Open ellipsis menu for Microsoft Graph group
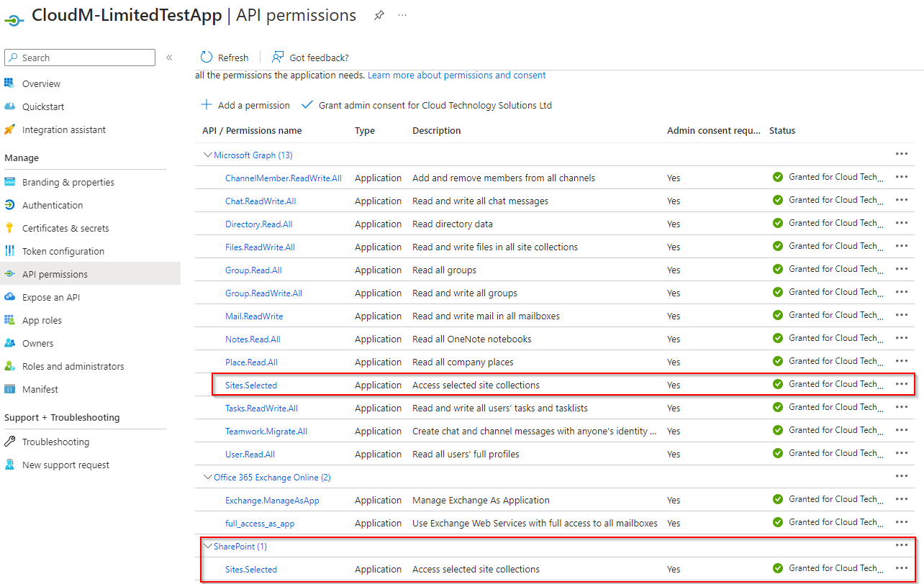This screenshot has height=584, width=924. coord(902,154)
